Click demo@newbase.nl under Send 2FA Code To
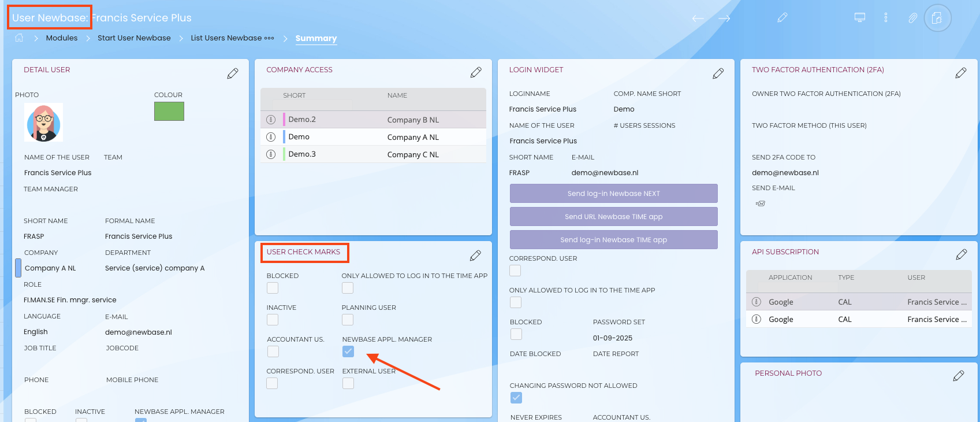 click(785, 173)
